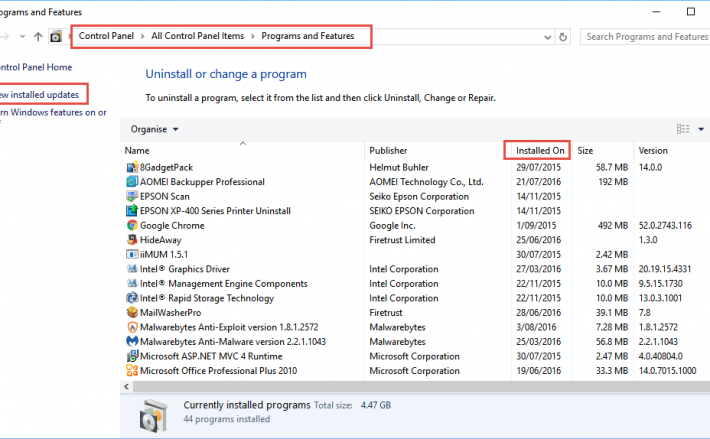Open the Organise dropdown menu
Image resolution: width=710 pixels, height=439 pixels.
click(154, 129)
